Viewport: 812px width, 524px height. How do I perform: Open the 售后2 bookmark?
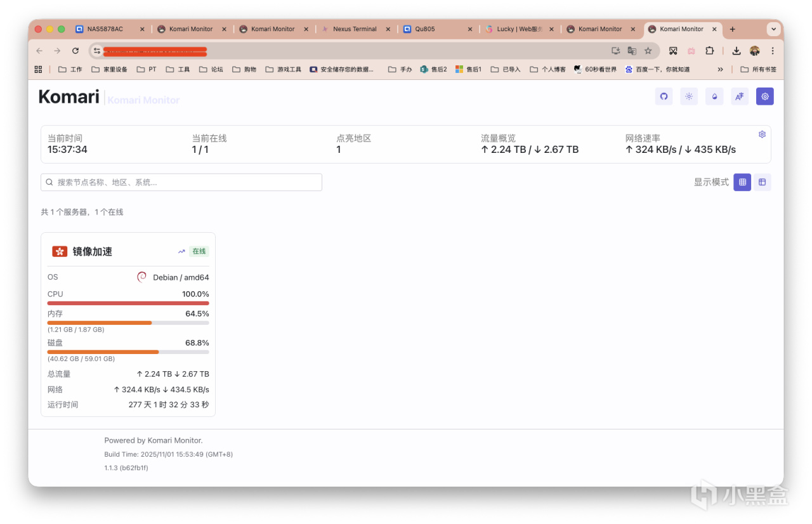[x=433, y=69]
